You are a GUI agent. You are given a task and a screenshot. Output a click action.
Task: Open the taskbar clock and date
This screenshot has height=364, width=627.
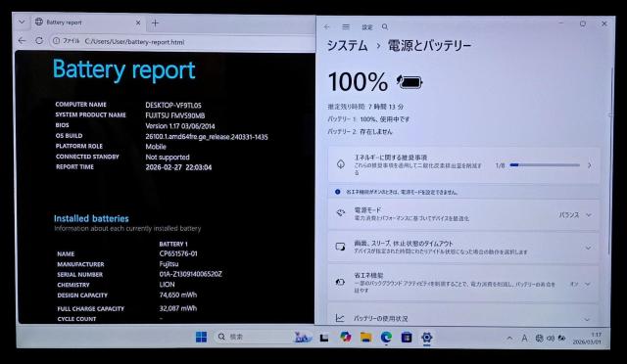click(587, 339)
